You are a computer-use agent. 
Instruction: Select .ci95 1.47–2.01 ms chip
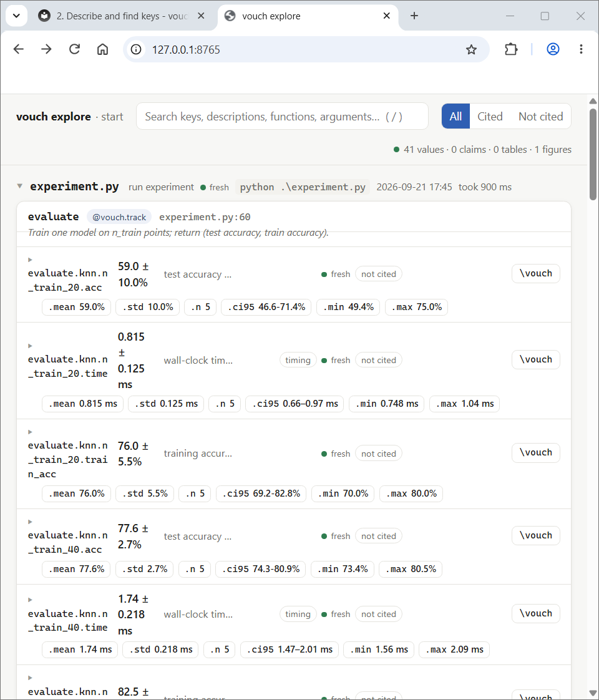point(290,649)
